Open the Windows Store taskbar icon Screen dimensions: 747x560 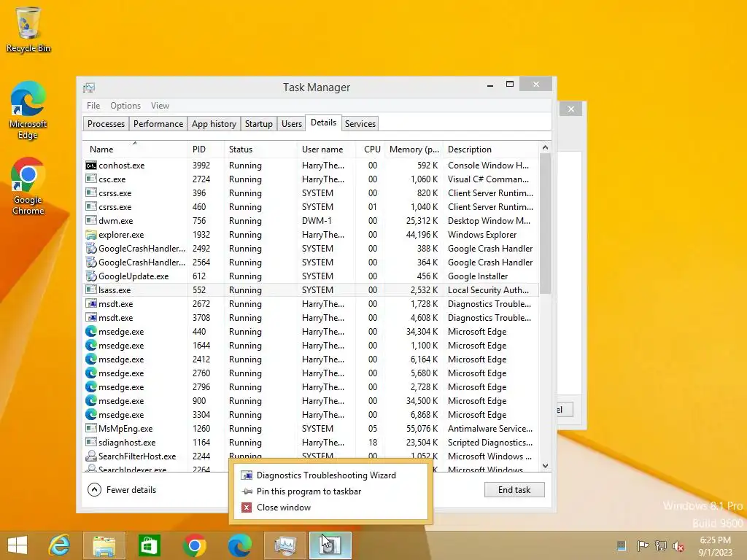[149, 545]
